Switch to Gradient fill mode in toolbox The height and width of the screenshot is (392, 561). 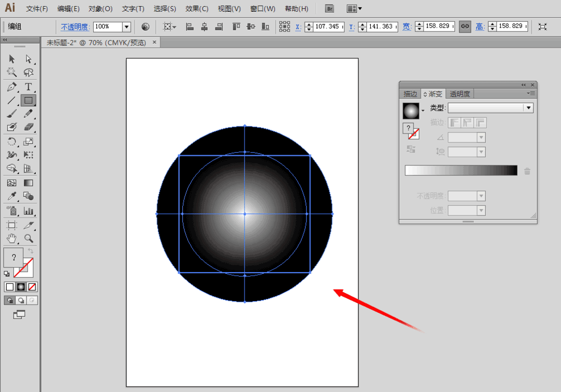[21, 287]
